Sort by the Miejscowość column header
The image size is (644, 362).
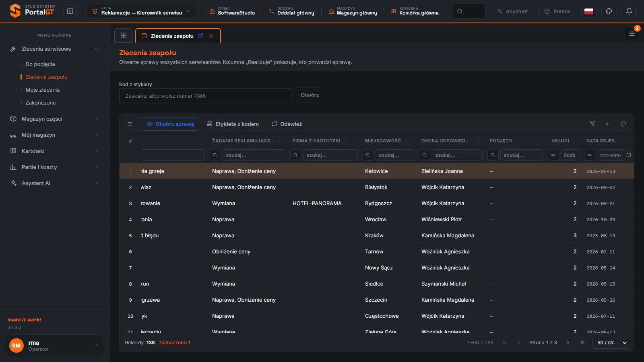tap(383, 141)
